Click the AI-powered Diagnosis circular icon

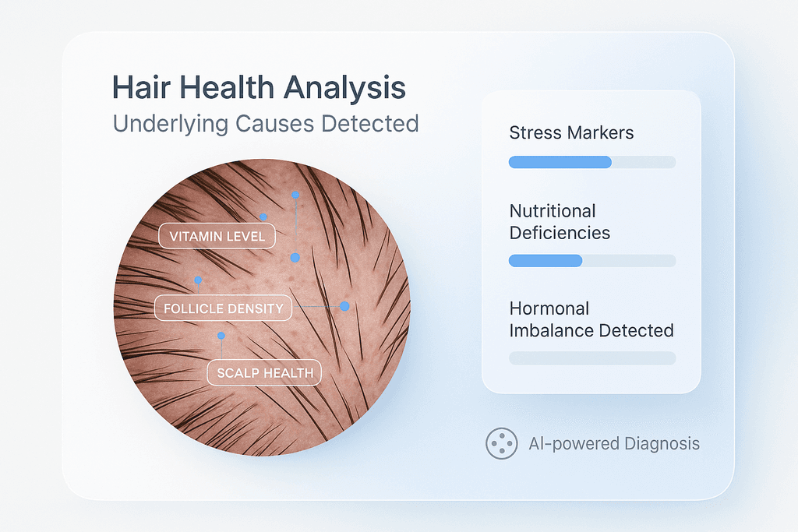tap(501, 443)
